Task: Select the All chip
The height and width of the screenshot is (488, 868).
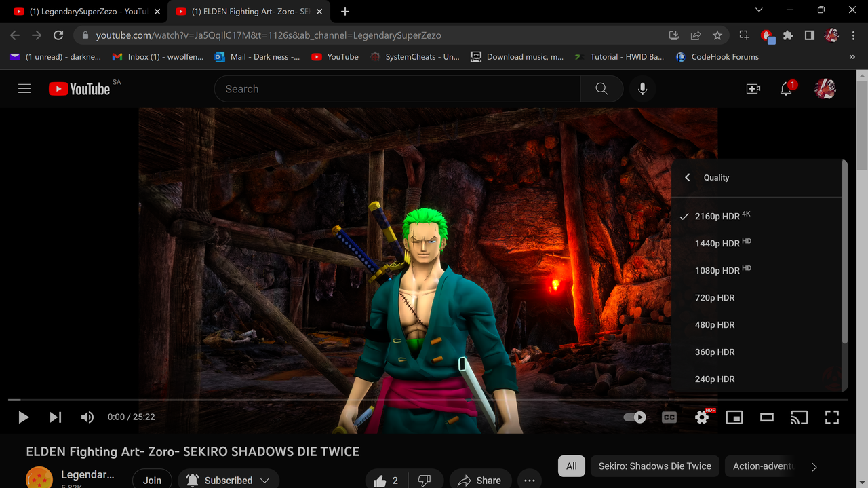Action: point(572,466)
